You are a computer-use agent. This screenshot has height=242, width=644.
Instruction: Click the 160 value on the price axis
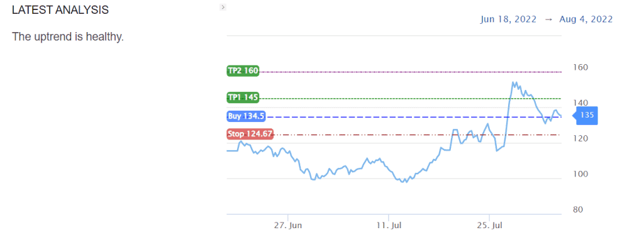pos(579,67)
